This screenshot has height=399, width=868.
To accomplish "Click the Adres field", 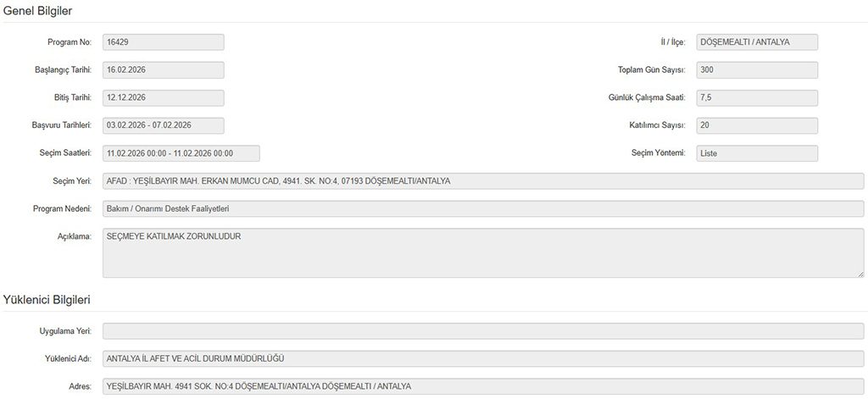I will tap(483, 386).
